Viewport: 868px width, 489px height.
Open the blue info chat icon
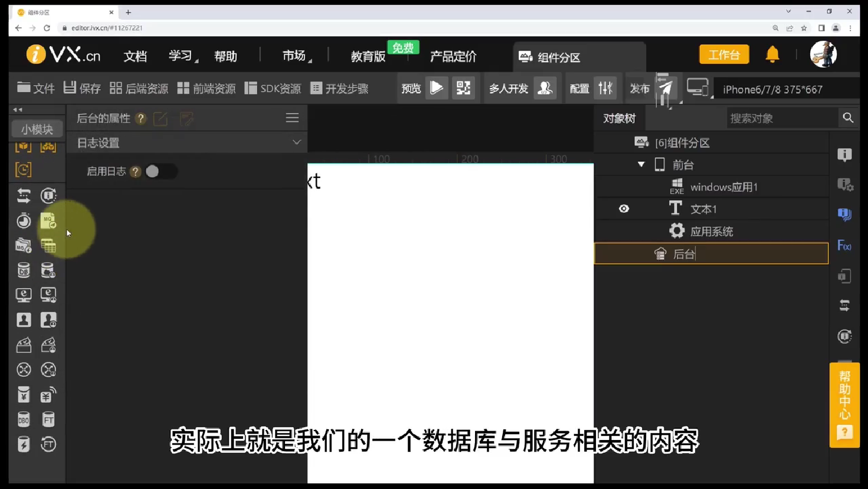[x=844, y=214]
